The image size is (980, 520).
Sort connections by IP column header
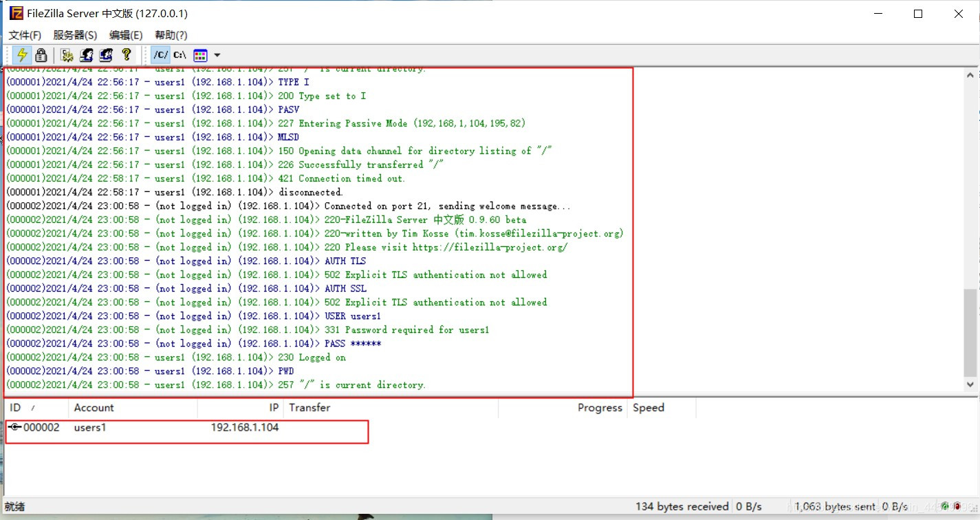241,408
